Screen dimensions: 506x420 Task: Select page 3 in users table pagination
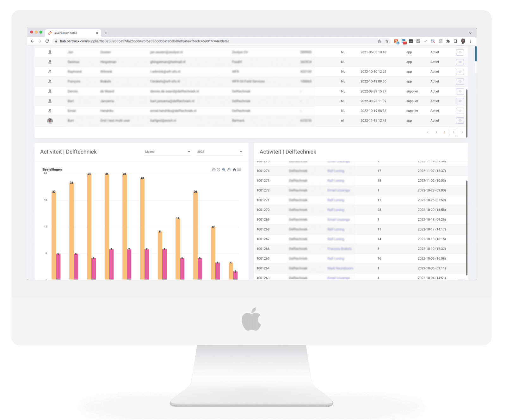453,133
